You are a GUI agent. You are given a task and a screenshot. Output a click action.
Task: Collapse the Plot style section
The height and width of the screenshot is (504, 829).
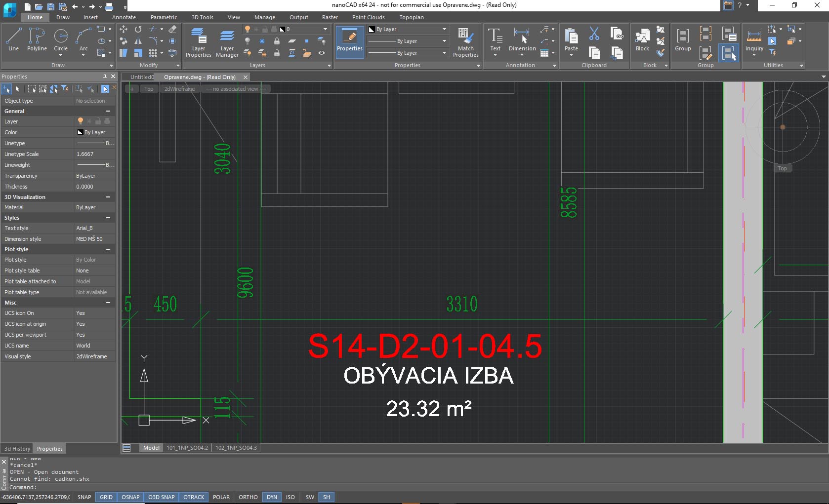click(x=108, y=249)
